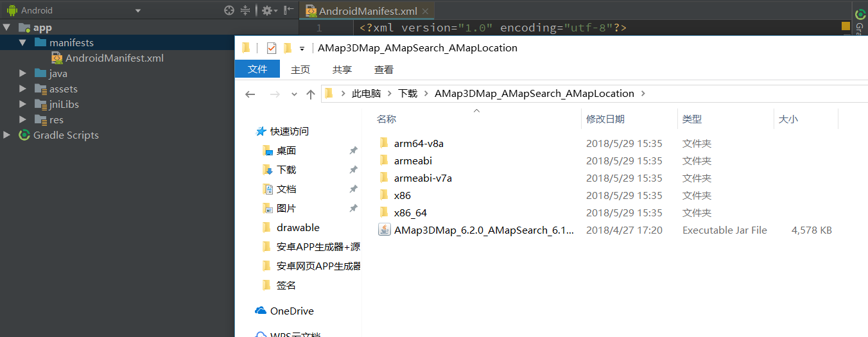Open 桌面 in quick access
The image size is (868, 337).
pyautogui.click(x=286, y=150)
